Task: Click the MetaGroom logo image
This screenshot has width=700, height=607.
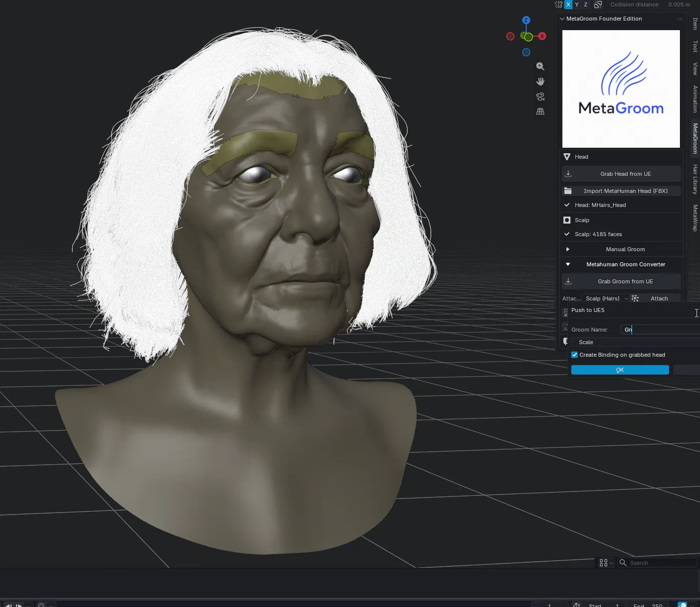Action: (x=621, y=89)
